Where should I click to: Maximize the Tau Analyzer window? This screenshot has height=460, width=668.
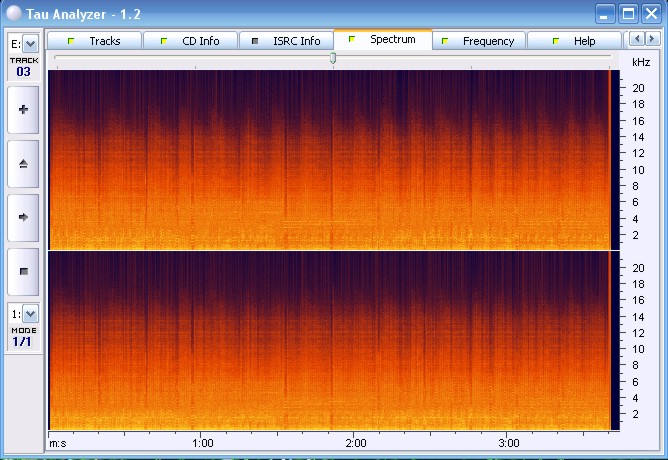tap(628, 13)
